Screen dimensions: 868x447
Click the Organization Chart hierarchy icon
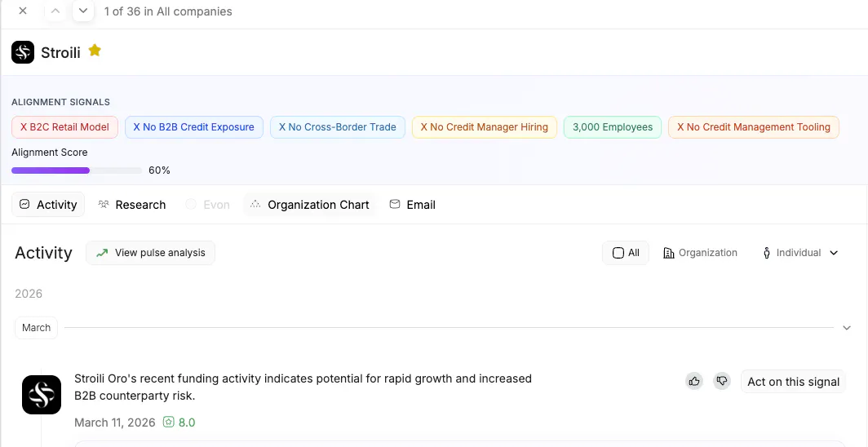click(x=255, y=204)
